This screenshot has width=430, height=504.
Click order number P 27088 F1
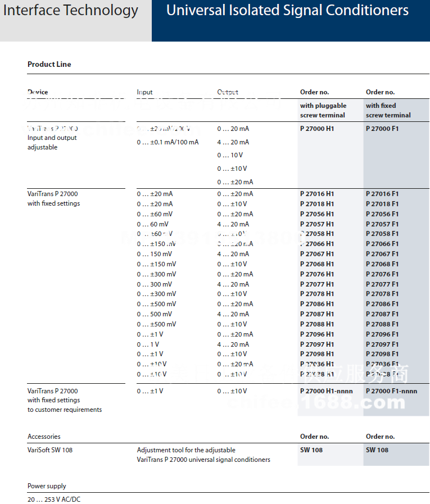point(382,324)
